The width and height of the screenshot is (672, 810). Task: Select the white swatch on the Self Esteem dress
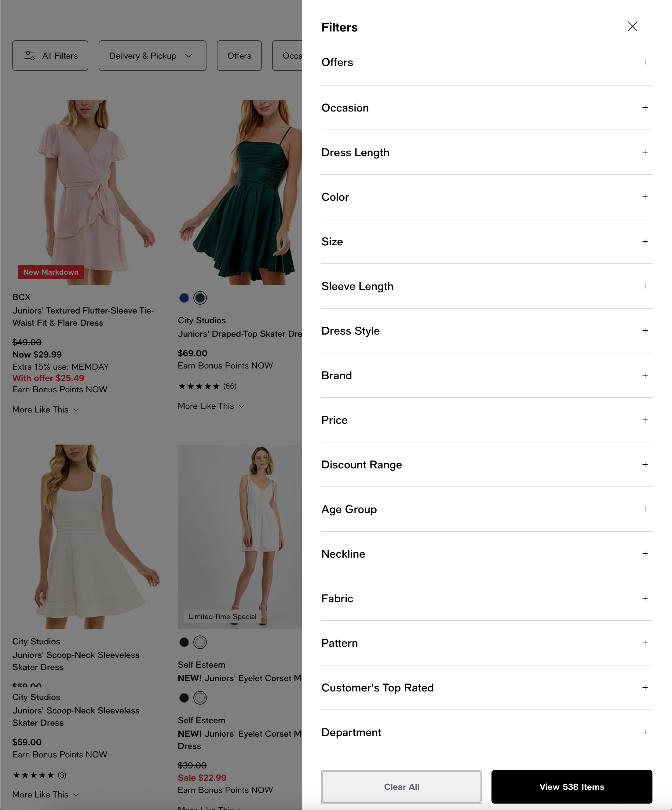200,642
